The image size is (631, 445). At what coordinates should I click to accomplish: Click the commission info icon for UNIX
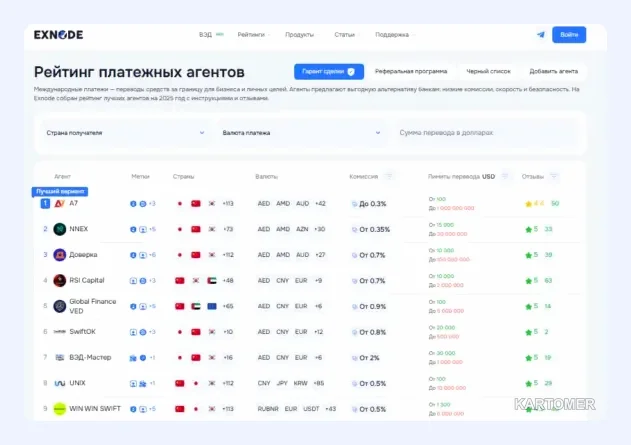pos(355,384)
